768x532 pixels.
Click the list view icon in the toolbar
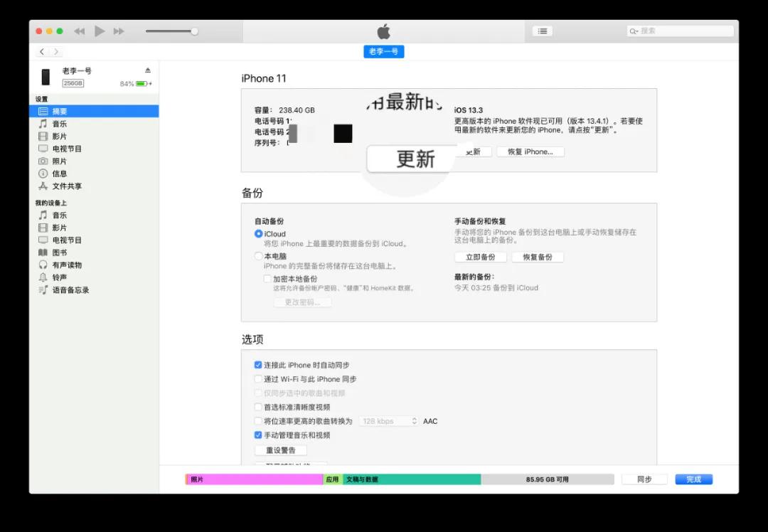542,31
